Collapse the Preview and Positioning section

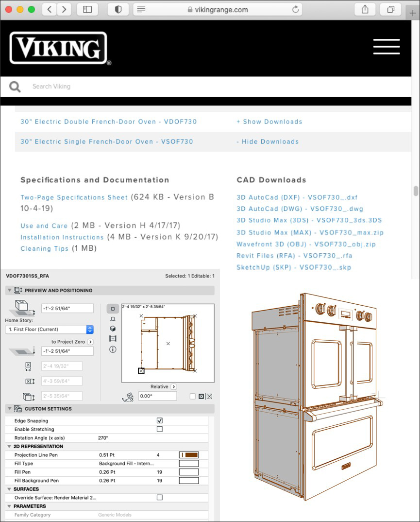pyautogui.click(x=9, y=290)
